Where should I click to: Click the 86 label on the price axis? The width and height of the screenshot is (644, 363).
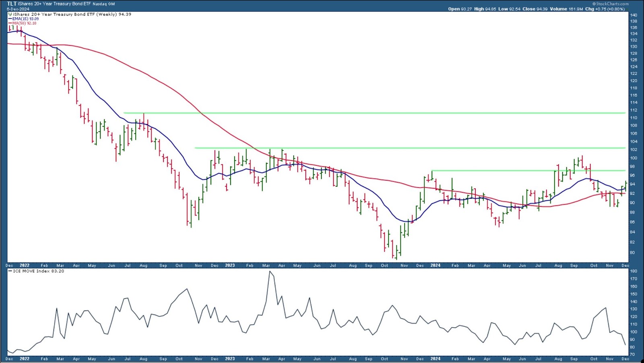pyautogui.click(x=632, y=222)
